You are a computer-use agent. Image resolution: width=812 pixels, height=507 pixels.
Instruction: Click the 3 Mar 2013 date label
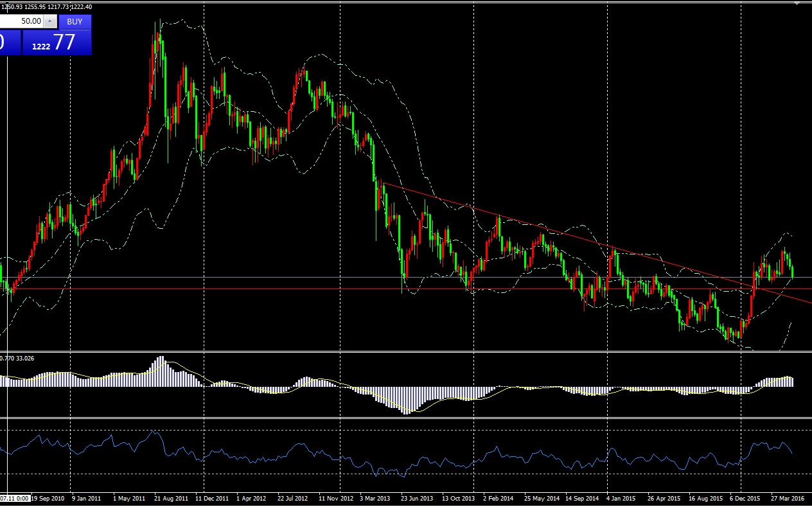375,498
